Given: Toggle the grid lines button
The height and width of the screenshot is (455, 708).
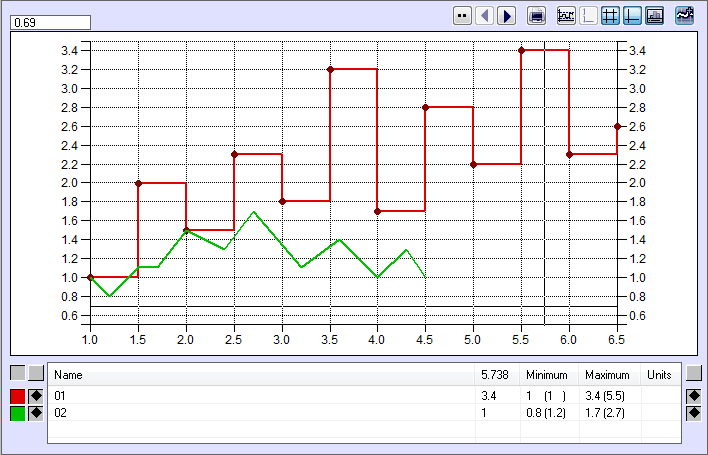Looking at the screenshot, I should pos(610,16).
